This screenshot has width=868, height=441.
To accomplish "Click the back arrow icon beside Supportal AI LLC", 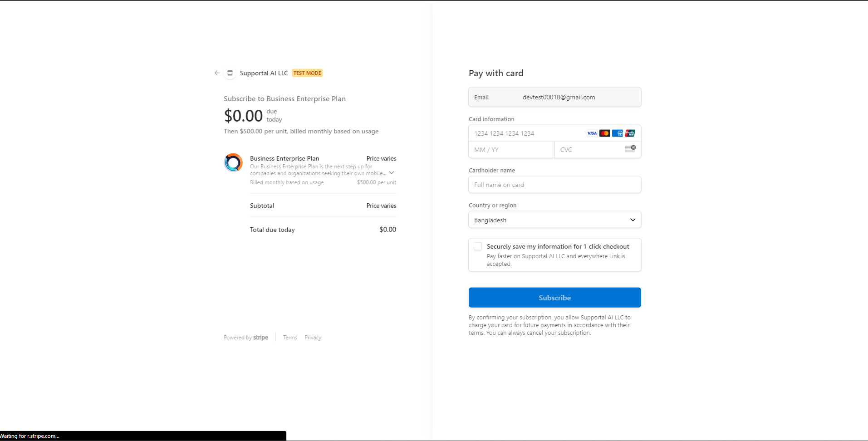I will pos(217,73).
